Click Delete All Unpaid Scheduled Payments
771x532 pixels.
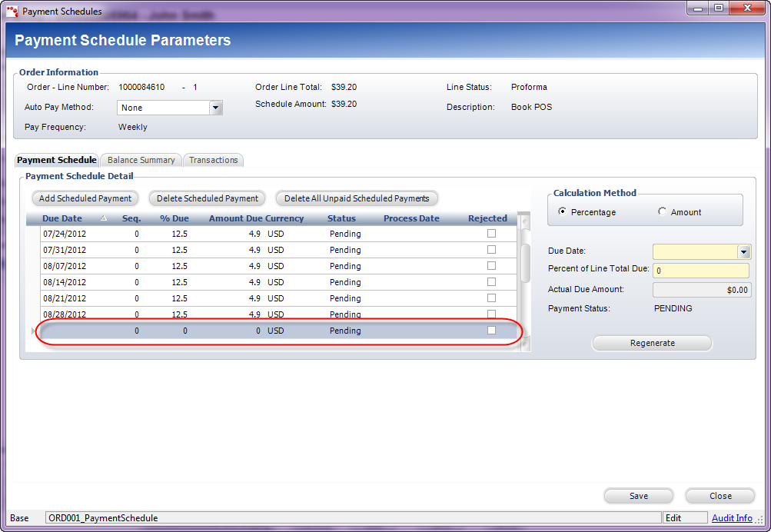tap(357, 198)
